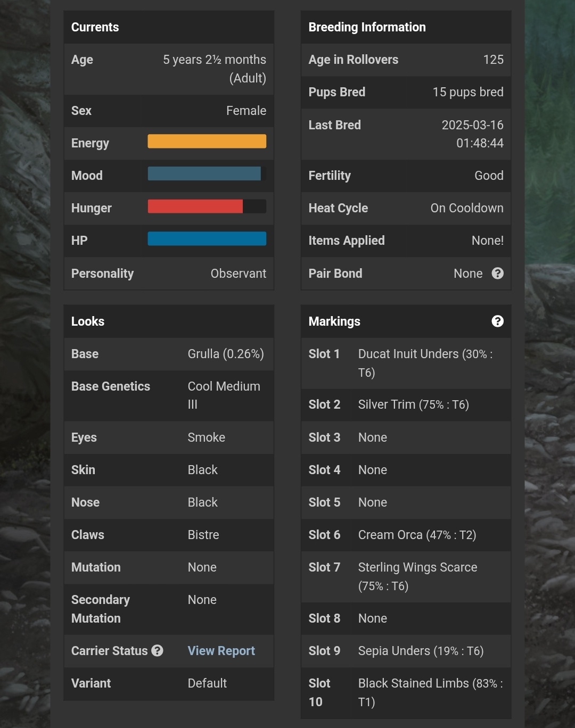Screen dimensions: 575x728
Task: Click the blue HP bar
Action: click(207, 239)
